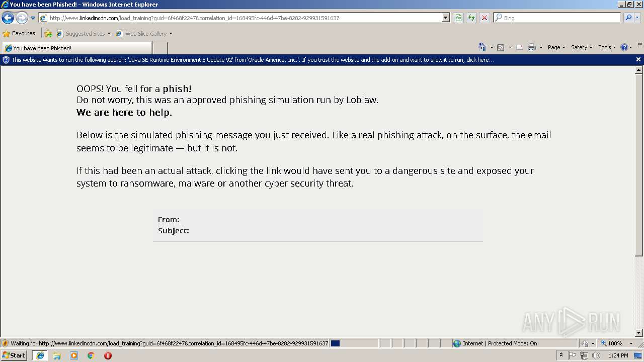The height and width of the screenshot is (362, 644).
Task: Click the vertical scrollbar down arrow
Action: pyautogui.click(x=639, y=333)
